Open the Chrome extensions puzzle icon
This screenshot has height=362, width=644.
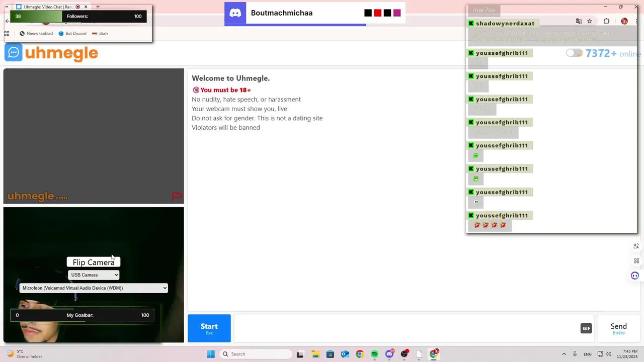pyautogui.click(x=606, y=21)
